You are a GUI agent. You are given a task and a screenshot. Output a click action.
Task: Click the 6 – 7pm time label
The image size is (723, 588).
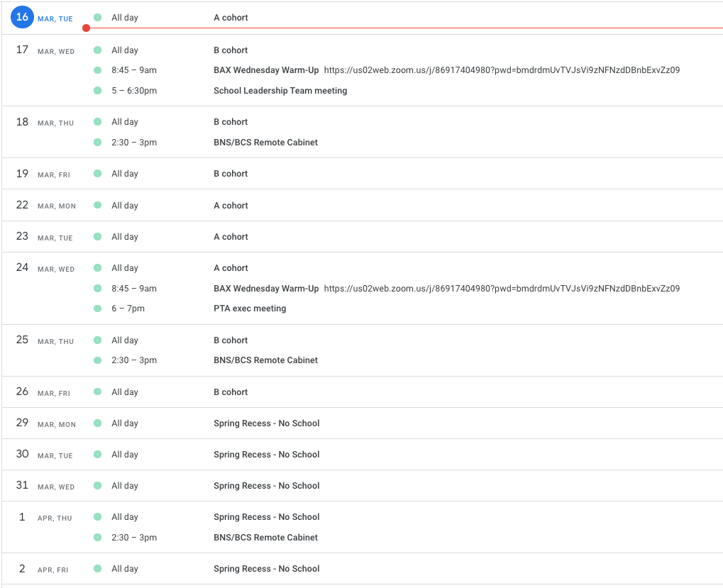pyautogui.click(x=128, y=309)
